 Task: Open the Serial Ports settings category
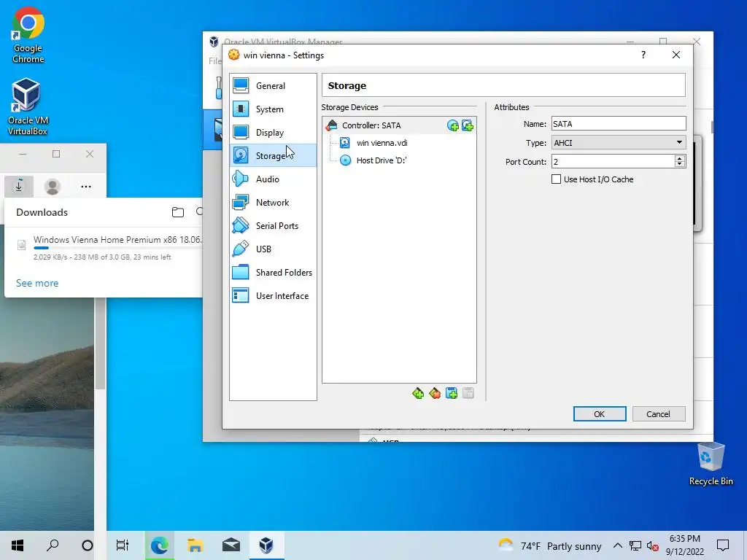coord(273,226)
